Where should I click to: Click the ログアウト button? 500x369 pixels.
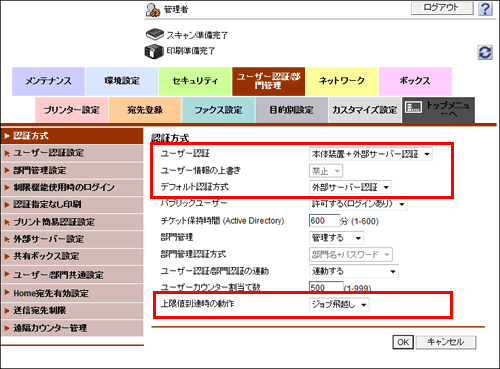click(x=442, y=8)
